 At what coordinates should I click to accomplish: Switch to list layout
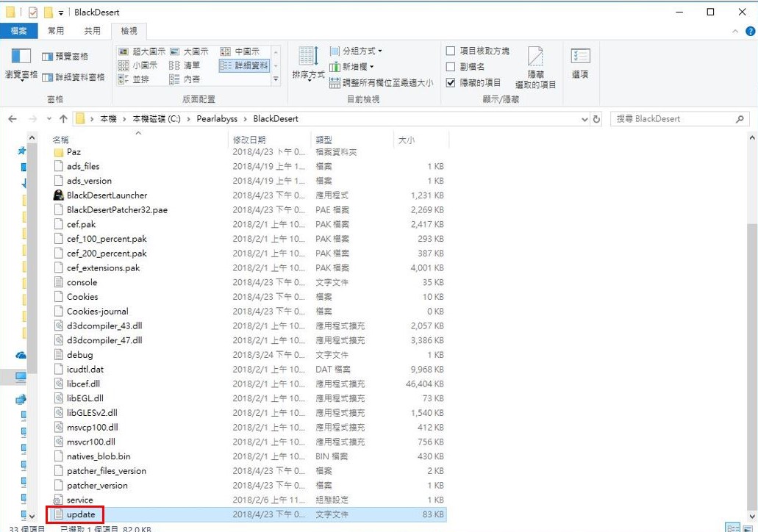(185, 65)
